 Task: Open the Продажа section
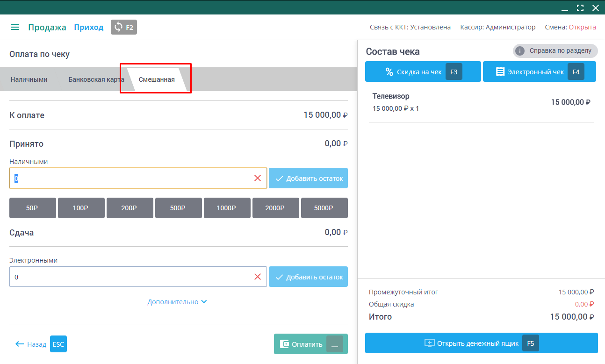47,27
